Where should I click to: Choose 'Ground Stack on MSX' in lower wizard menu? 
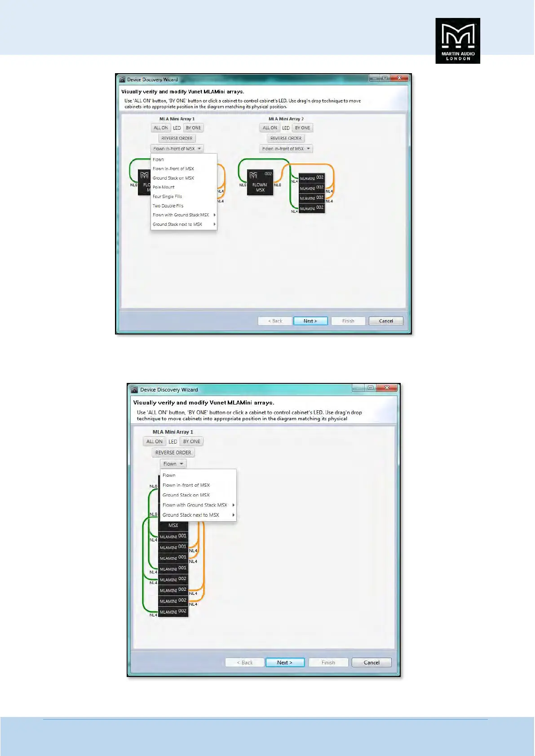click(x=198, y=495)
